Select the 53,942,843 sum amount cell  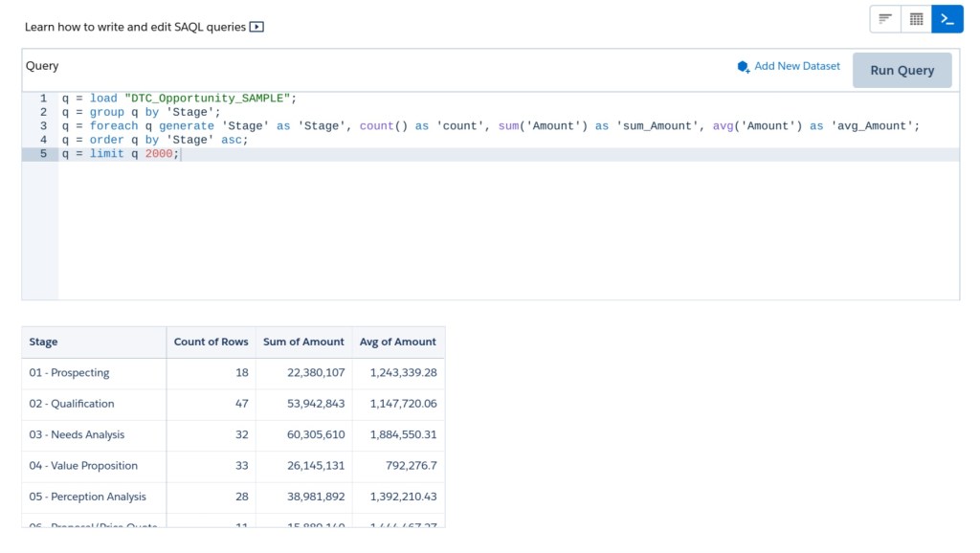[x=316, y=404]
